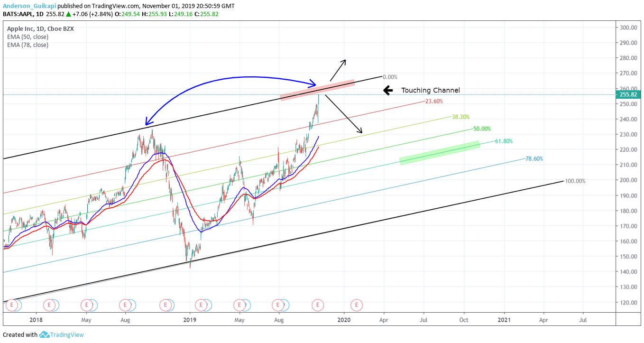Click the earnings marker above May 2018
The height and width of the screenshot is (343, 644).
(86, 305)
